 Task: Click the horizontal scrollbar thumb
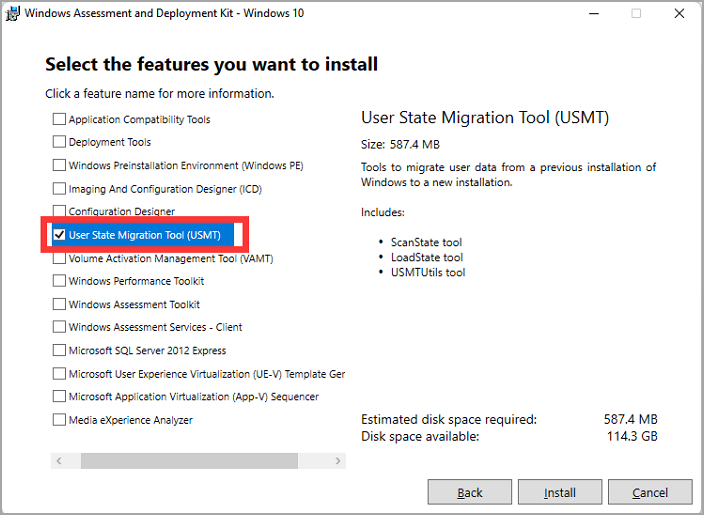(189, 461)
